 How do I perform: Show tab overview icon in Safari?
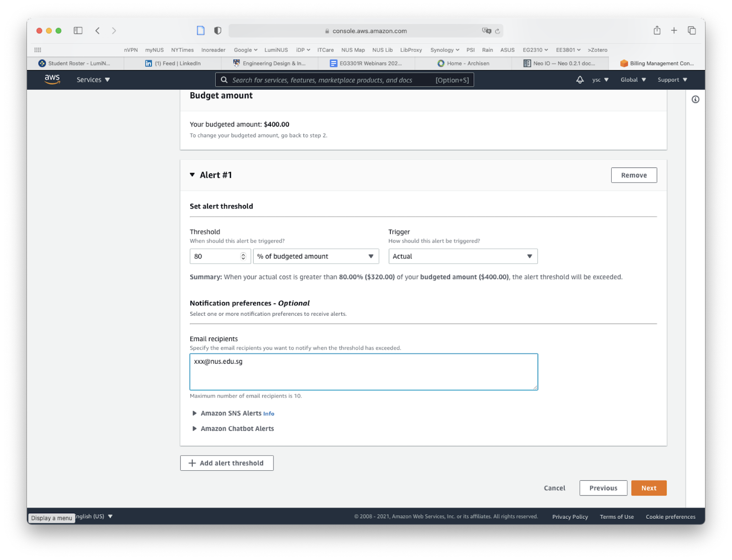pos(691,31)
